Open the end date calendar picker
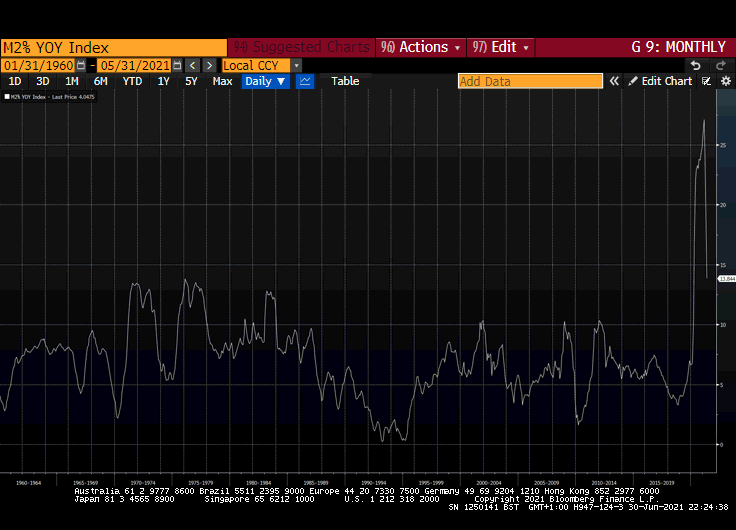Image resolution: width=736 pixels, height=530 pixels. coord(178,65)
